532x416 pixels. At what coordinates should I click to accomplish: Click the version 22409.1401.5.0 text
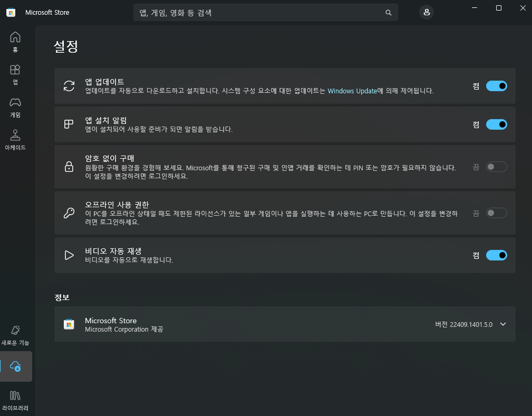[x=464, y=324]
